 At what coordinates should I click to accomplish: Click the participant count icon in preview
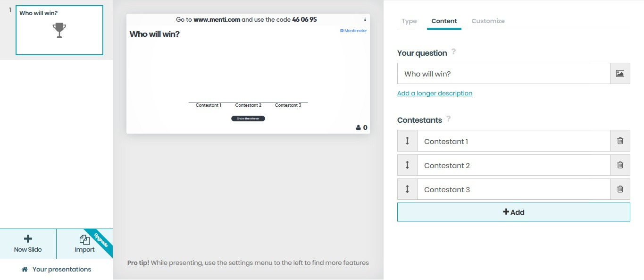tap(359, 127)
